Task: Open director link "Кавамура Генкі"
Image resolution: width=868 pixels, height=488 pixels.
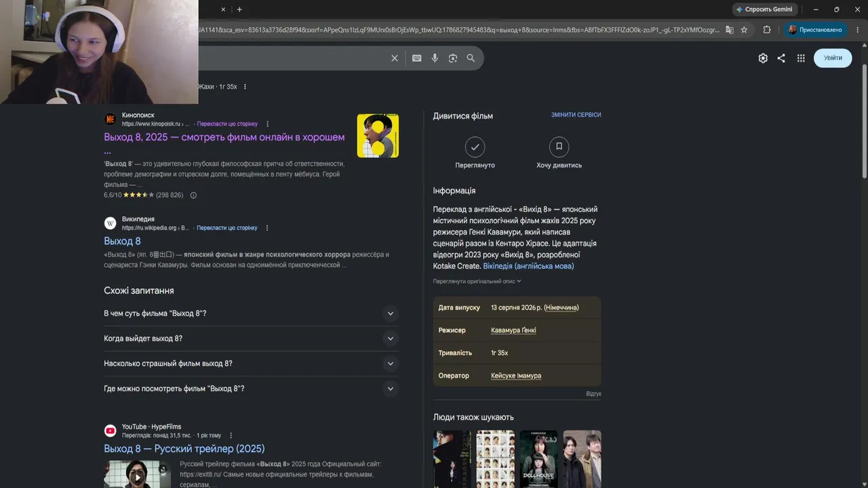Action: (x=513, y=330)
